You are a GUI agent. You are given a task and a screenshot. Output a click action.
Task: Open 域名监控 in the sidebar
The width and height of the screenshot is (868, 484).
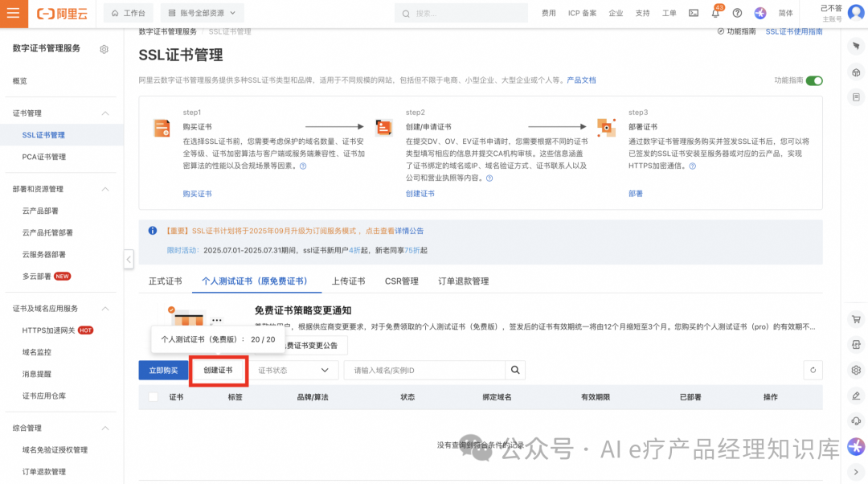click(36, 352)
